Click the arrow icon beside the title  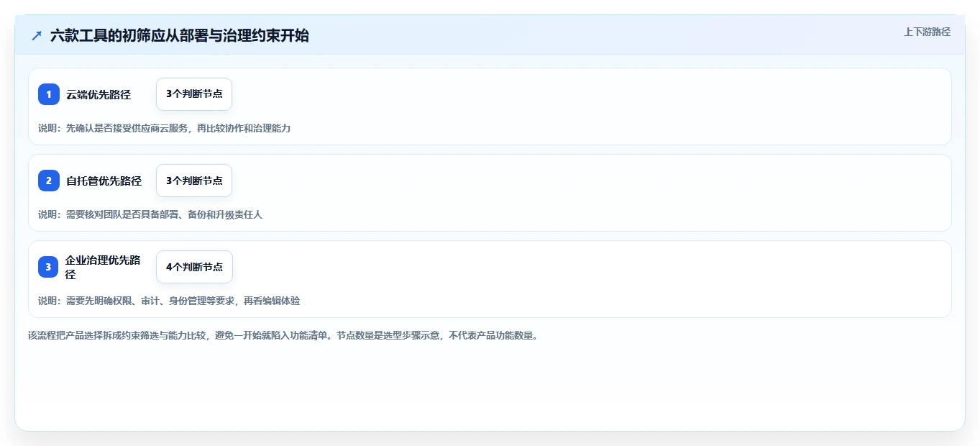37,35
